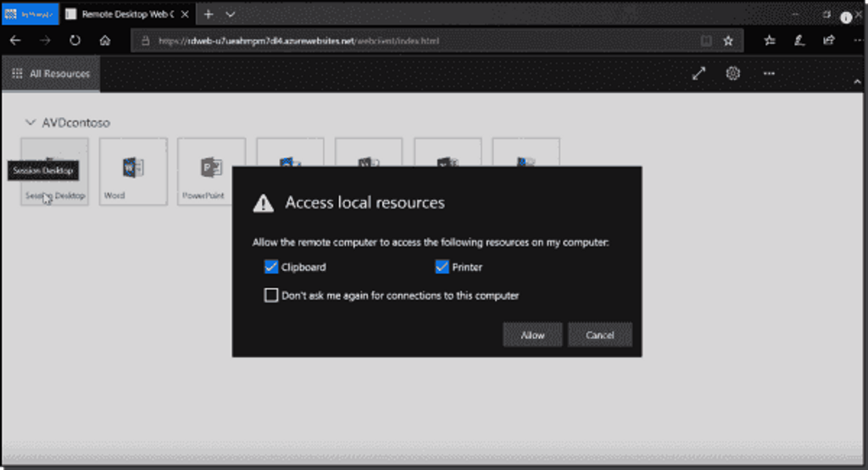The height and width of the screenshot is (470, 868).
Task: Click the browser back arrow
Action: point(16,41)
